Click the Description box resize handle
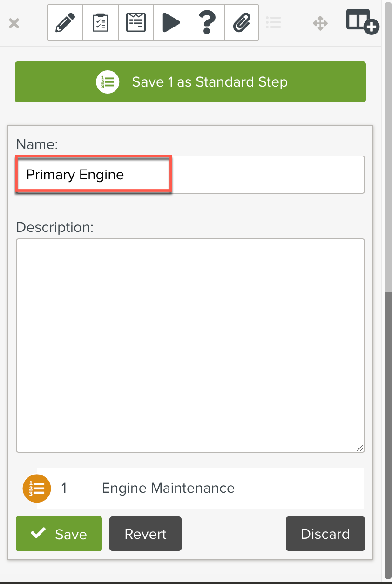 [x=360, y=448]
